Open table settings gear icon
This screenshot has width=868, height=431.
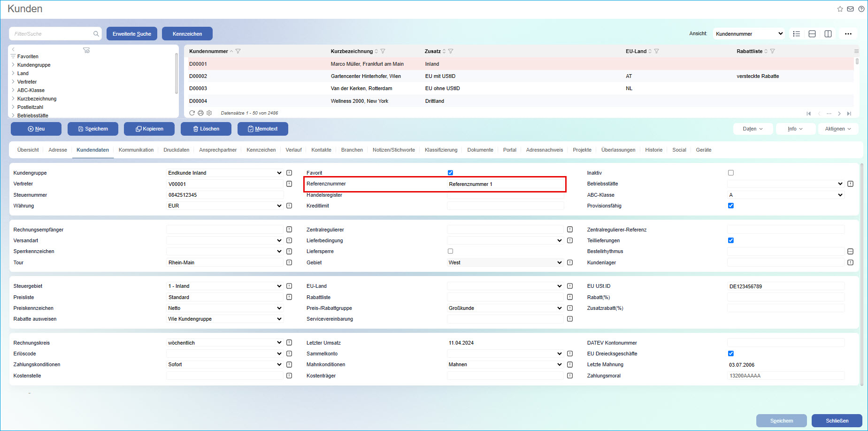tap(209, 113)
